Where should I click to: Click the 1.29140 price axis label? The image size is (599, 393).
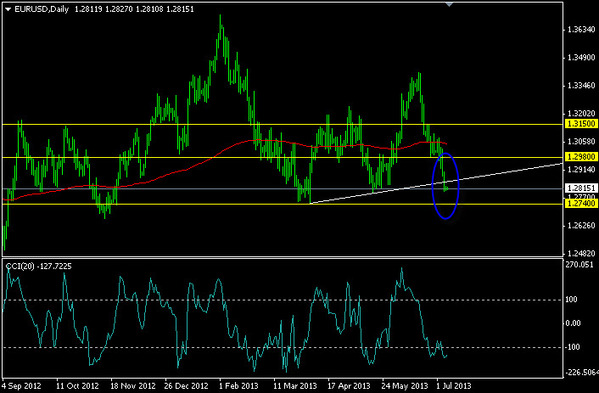coord(582,170)
